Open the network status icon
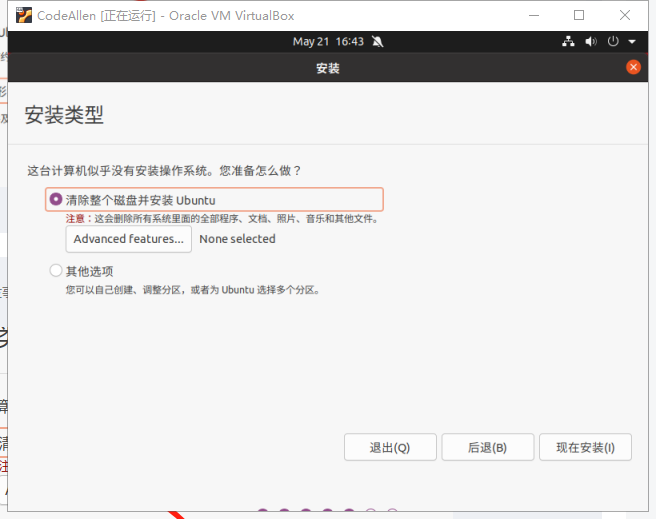The height and width of the screenshot is (519, 656). tap(568, 41)
